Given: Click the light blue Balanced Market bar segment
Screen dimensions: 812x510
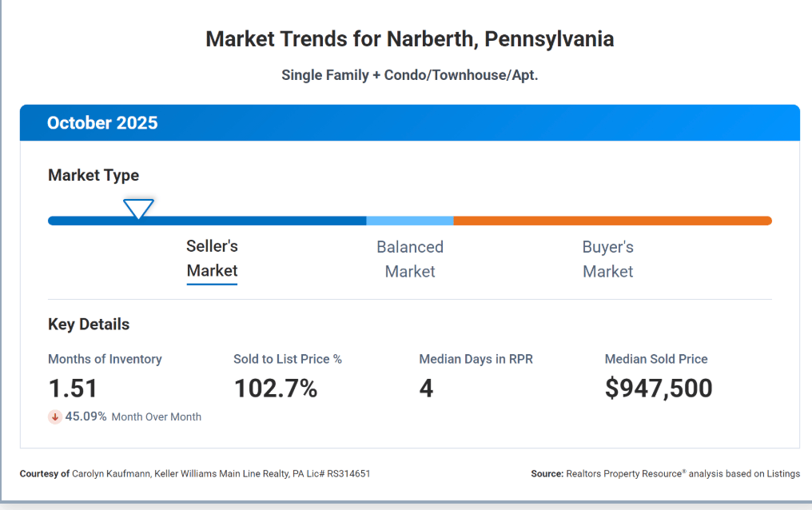Looking at the screenshot, I should [x=410, y=221].
